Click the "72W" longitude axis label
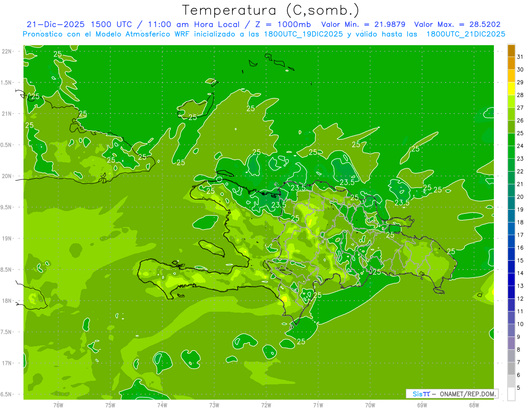This screenshot has height=411, width=532. coord(266,405)
